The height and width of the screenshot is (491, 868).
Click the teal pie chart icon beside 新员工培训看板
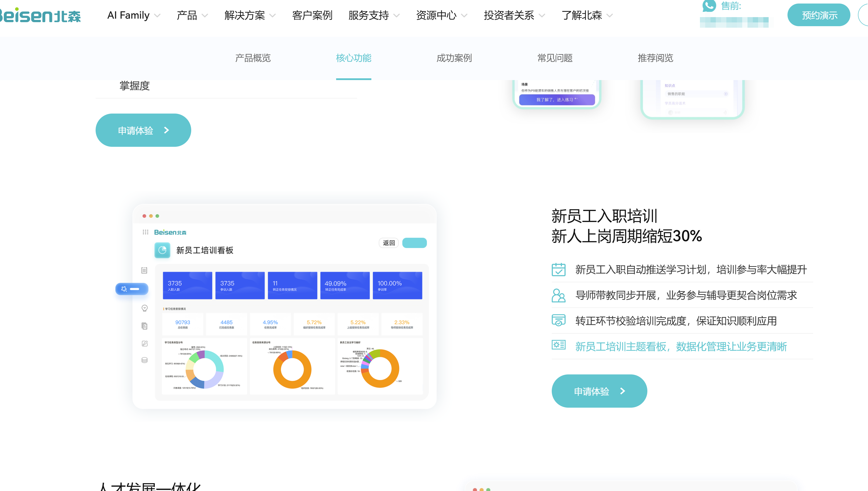(x=163, y=250)
